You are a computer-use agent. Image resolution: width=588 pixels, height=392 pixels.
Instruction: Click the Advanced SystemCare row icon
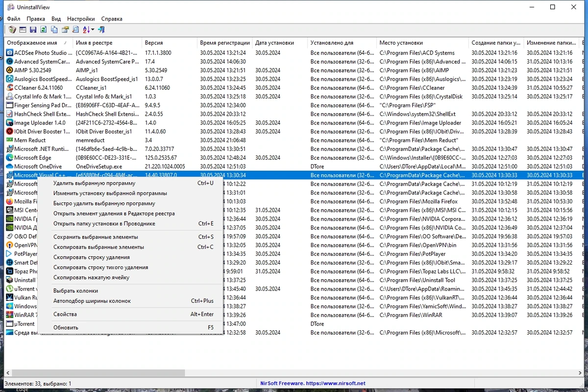pyautogui.click(x=9, y=62)
